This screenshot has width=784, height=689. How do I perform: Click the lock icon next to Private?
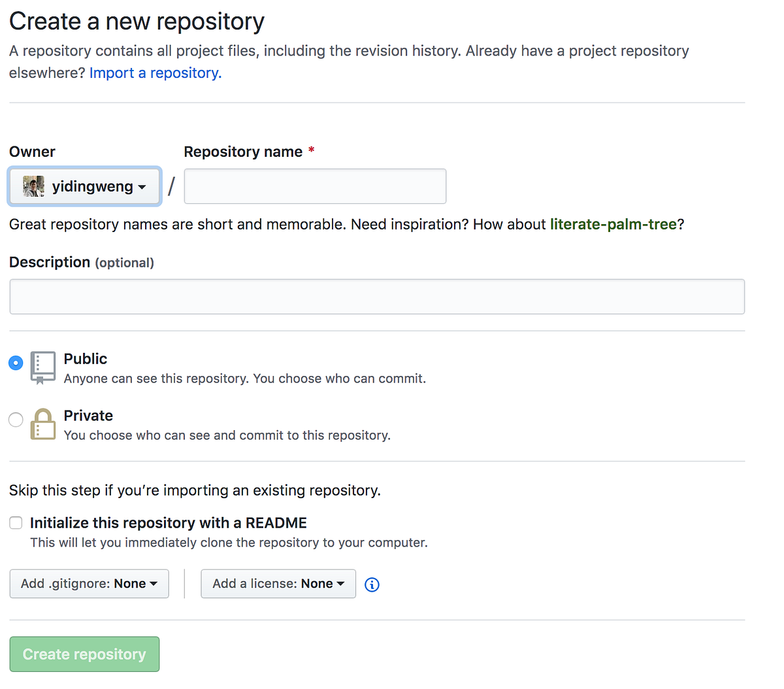point(42,424)
